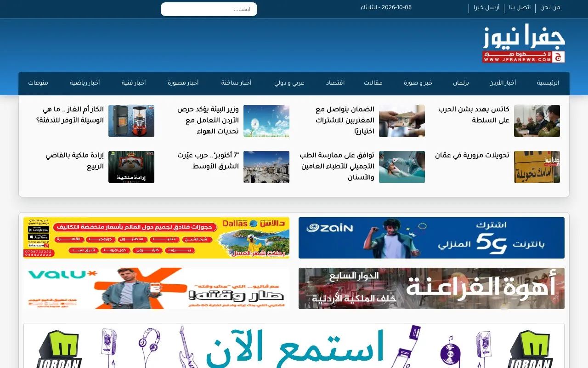
Task: Open headline "7 أكتوبر".. حرب غيّرت الشرق الأوسط
Action: pos(208,161)
